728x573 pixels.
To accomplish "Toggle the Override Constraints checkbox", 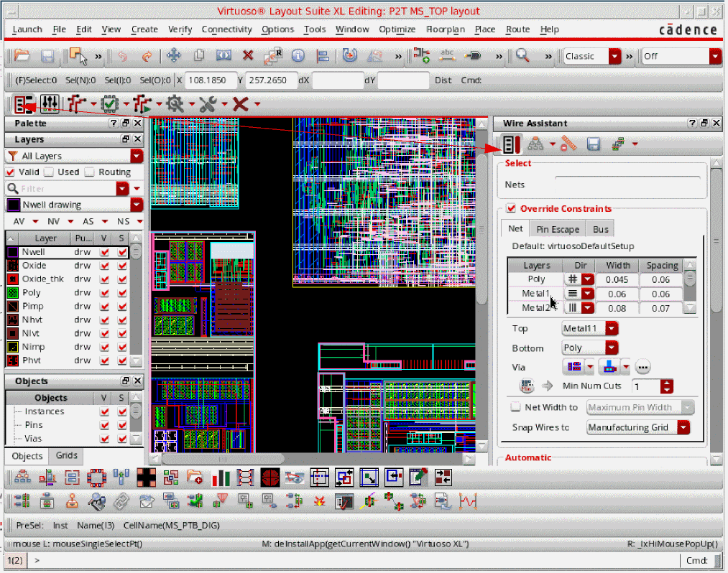I will tap(511, 208).
